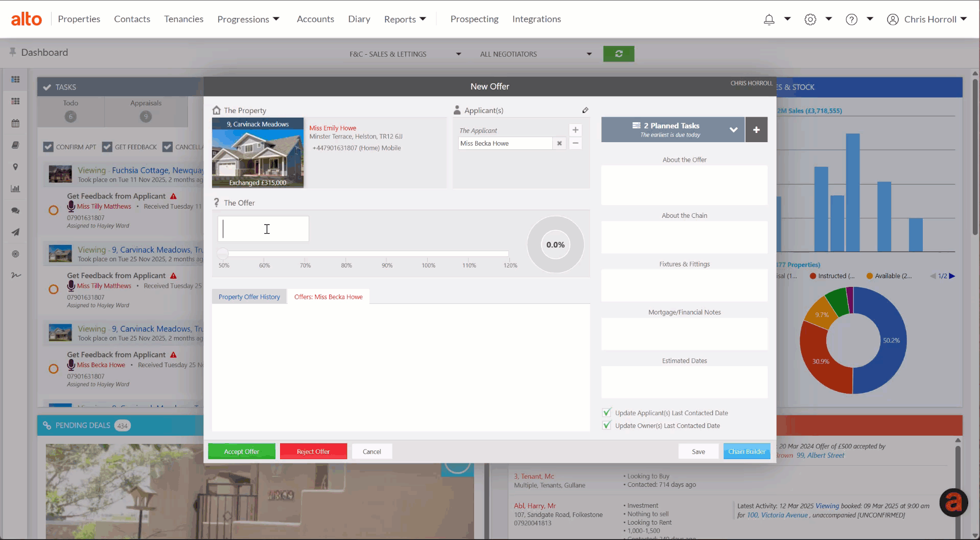Screen dimensions: 980x540
Task: Toggle CANCELLED task filter checkbox
Action: click(x=168, y=147)
